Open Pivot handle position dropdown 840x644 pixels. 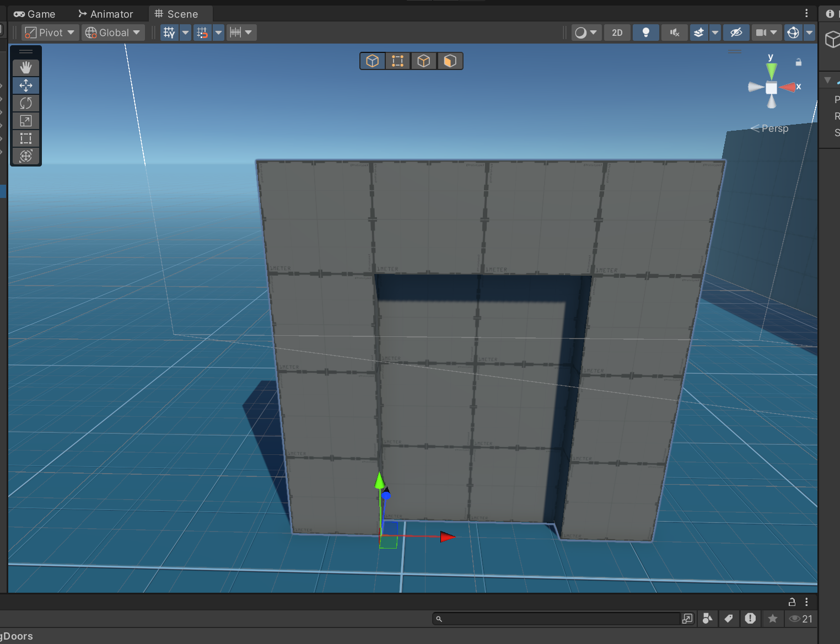pos(51,33)
